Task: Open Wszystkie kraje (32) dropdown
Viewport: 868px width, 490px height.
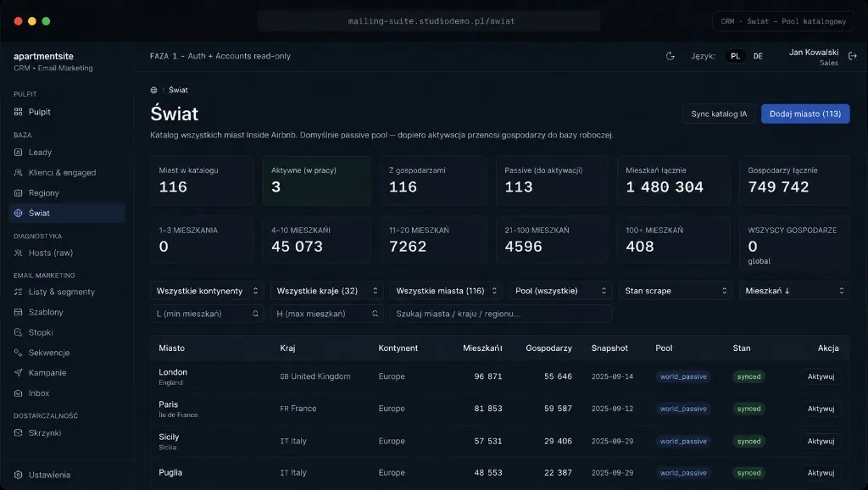Action: point(327,291)
